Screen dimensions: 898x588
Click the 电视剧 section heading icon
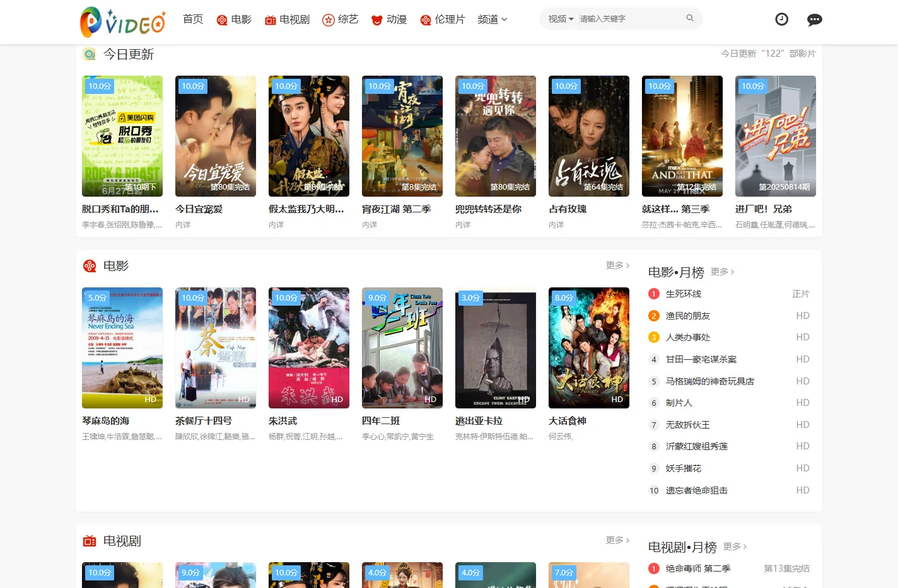[x=90, y=541]
